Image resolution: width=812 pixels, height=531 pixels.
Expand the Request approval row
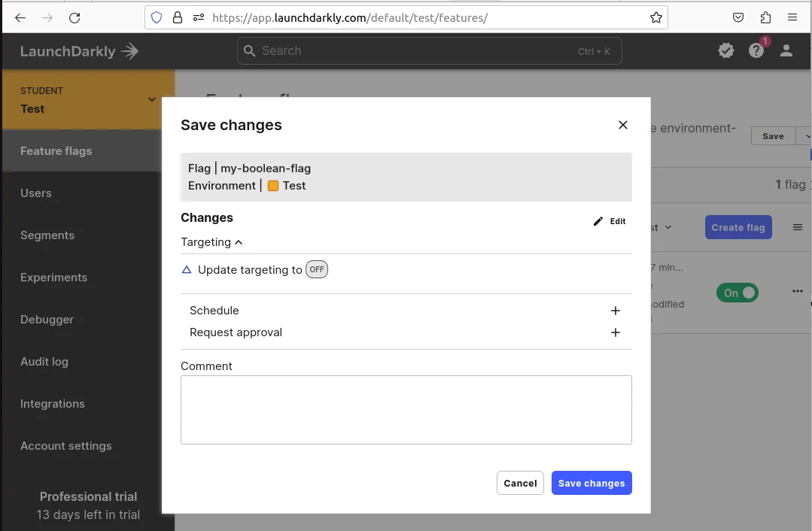[406, 332]
